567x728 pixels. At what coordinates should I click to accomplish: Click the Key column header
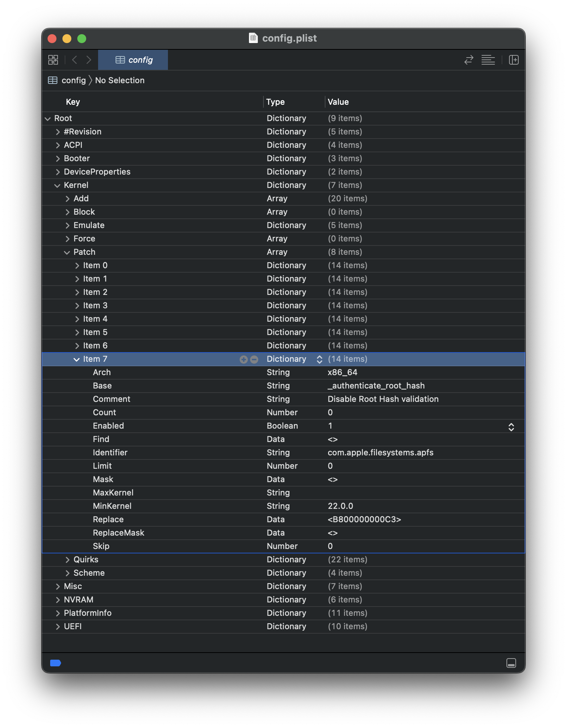click(73, 102)
